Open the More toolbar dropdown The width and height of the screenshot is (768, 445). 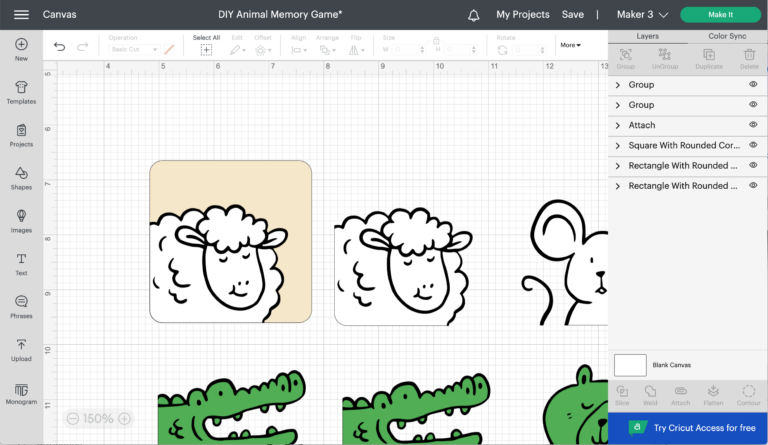pyautogui.click(x=570, y=45)
